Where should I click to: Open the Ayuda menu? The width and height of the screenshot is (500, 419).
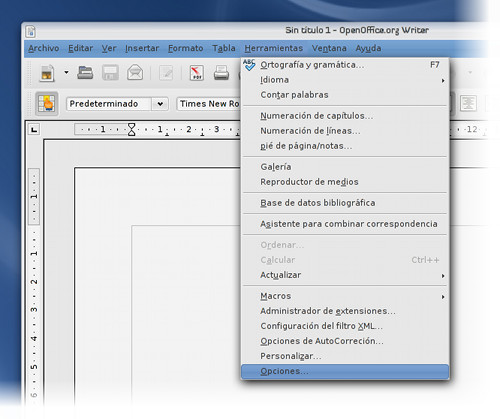368,48
